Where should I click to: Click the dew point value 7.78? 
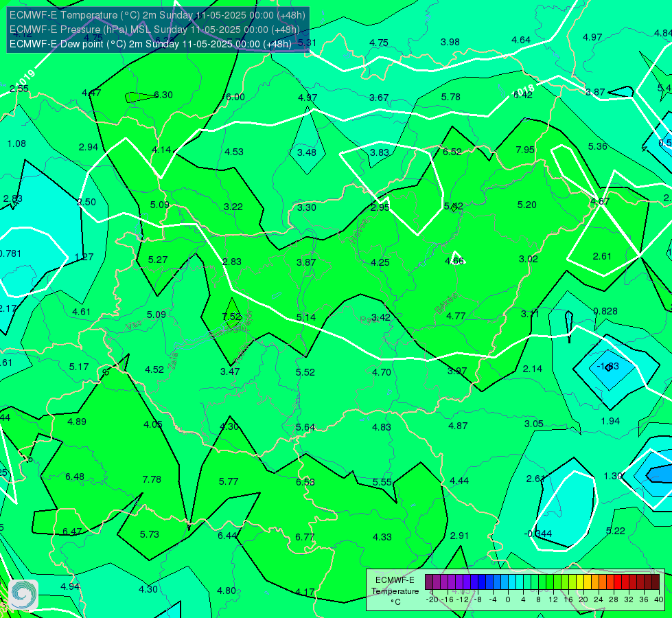(x=152, y=479)
